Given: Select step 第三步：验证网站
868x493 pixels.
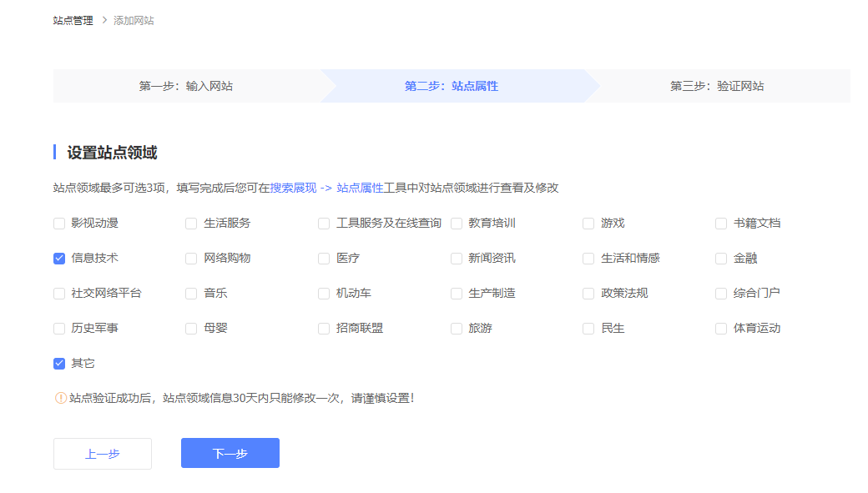Looking at the screenshot, I should point(716,86).
